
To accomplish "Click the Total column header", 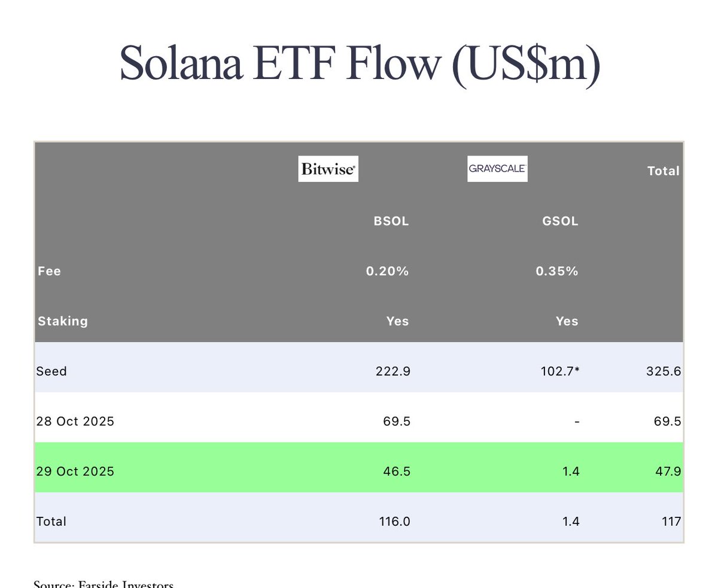I will (663, 171).
